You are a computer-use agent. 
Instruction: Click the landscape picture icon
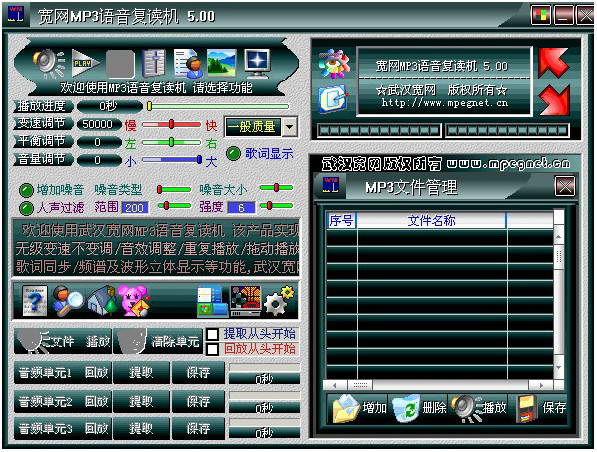[222, 63]
